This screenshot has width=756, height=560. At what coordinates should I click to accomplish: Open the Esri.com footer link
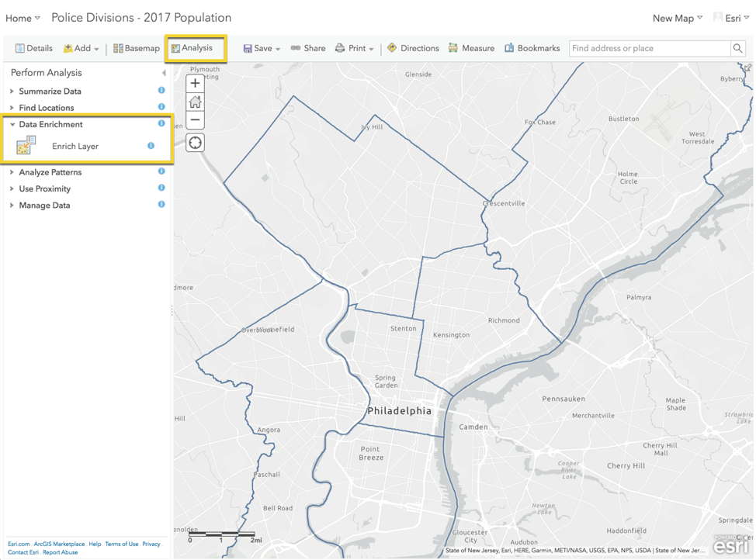pyautogui.click(x=19, y=544)
